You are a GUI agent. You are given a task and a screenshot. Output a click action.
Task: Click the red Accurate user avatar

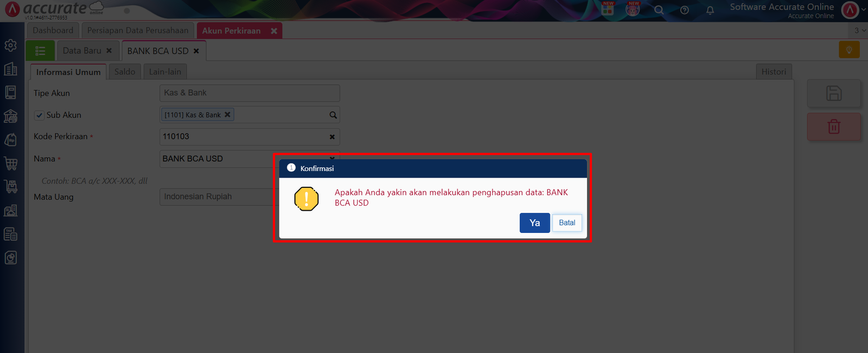[x=850, y=10]
